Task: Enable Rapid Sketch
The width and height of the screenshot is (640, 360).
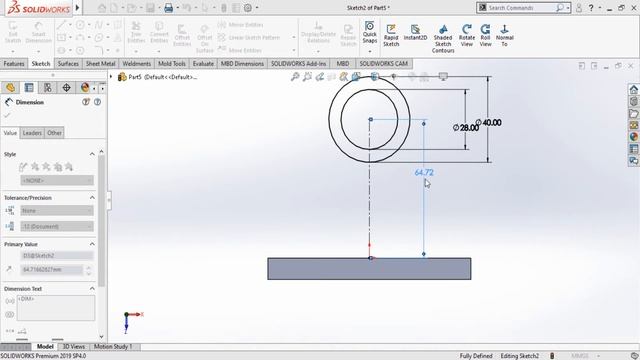Action: (391, 35)
